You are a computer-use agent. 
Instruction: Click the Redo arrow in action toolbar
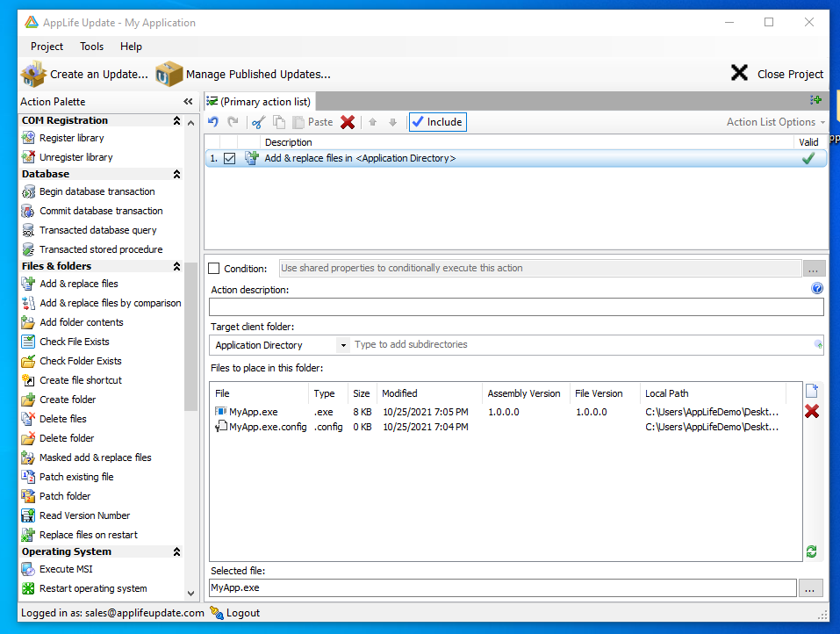(x=233, y=122)
